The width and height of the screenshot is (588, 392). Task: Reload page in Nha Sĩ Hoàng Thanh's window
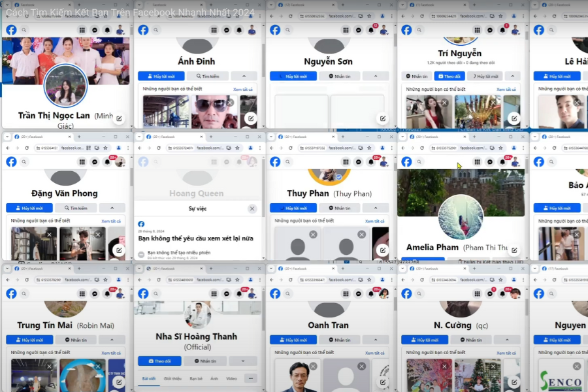click(160, 280)
